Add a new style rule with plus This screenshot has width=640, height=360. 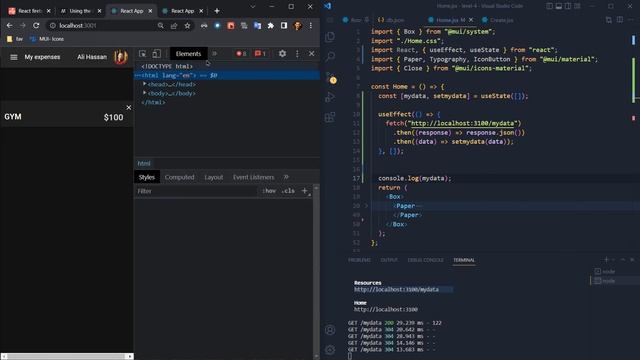coord(304,191)
